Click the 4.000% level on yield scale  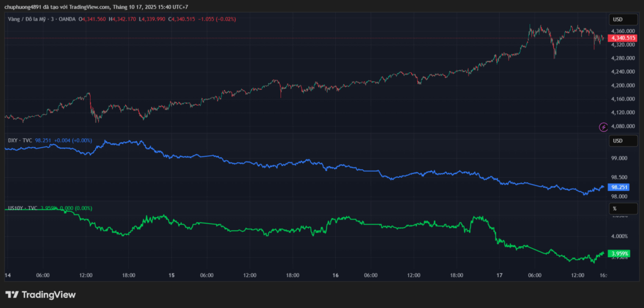click(619, 236)
